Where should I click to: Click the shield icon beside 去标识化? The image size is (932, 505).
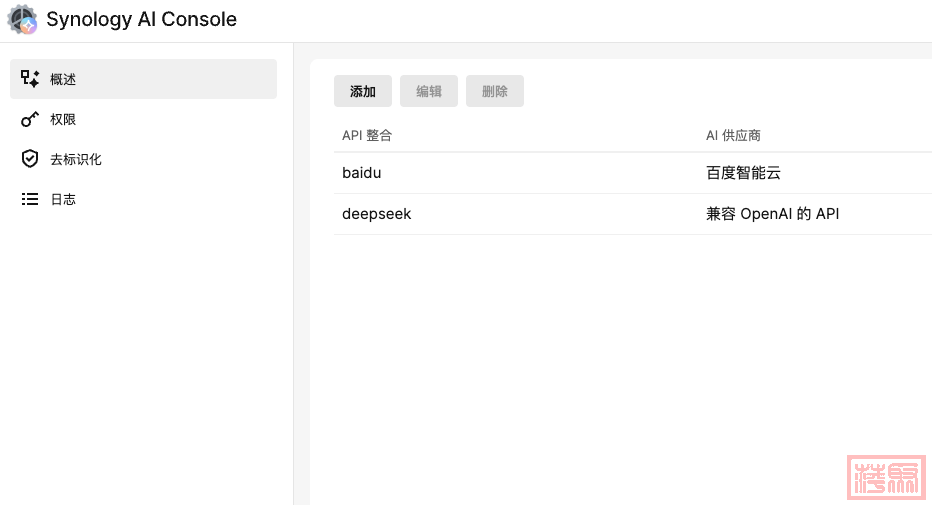pyautogui.click(x=30, y=159)
